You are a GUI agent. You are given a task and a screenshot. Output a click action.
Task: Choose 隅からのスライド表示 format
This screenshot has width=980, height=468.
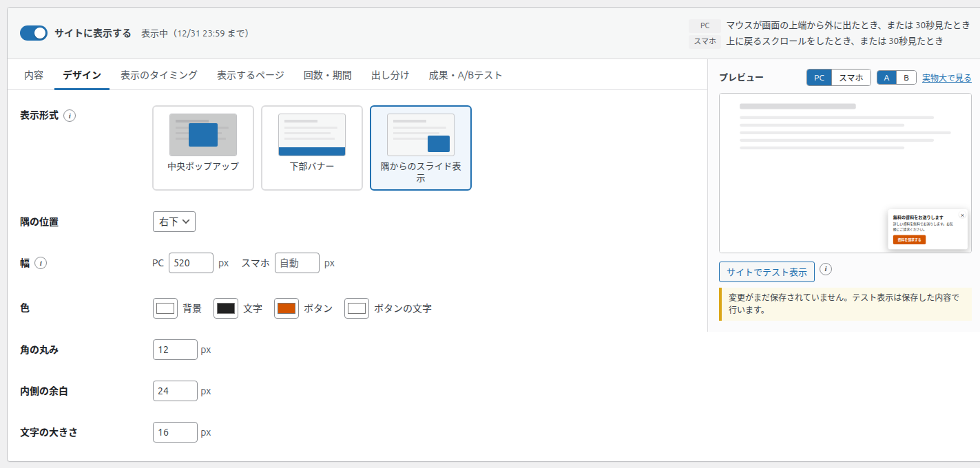coord(421,148)
